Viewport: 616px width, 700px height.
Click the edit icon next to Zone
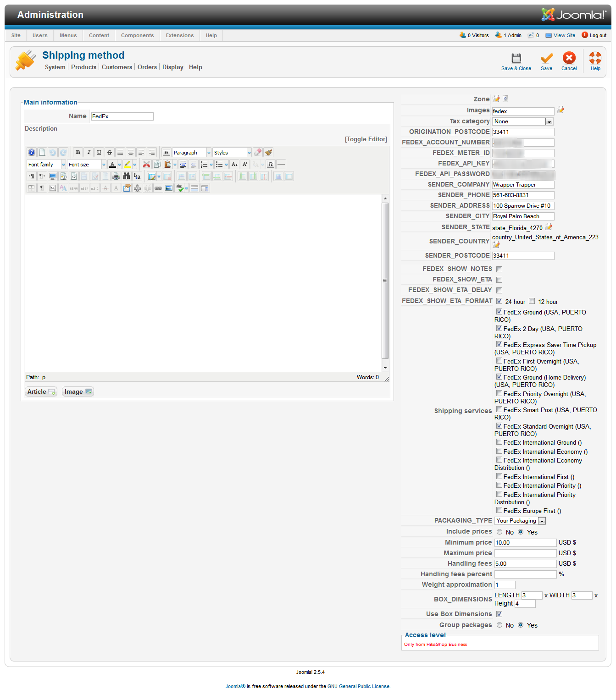(496, 99)
